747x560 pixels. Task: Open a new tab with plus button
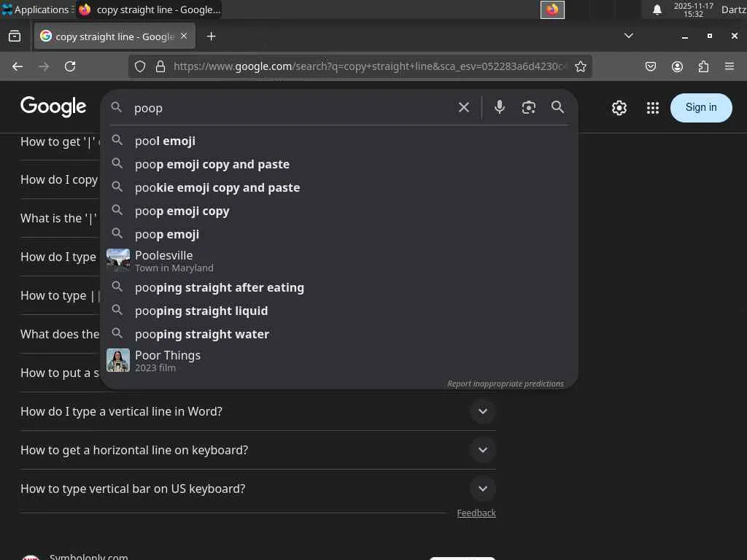[211, 36]
